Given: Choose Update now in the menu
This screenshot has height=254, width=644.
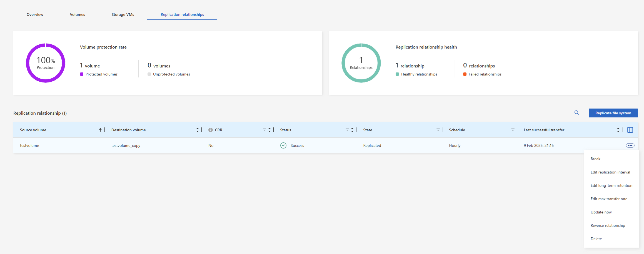Looking at the screenshot, I should 601,212.
